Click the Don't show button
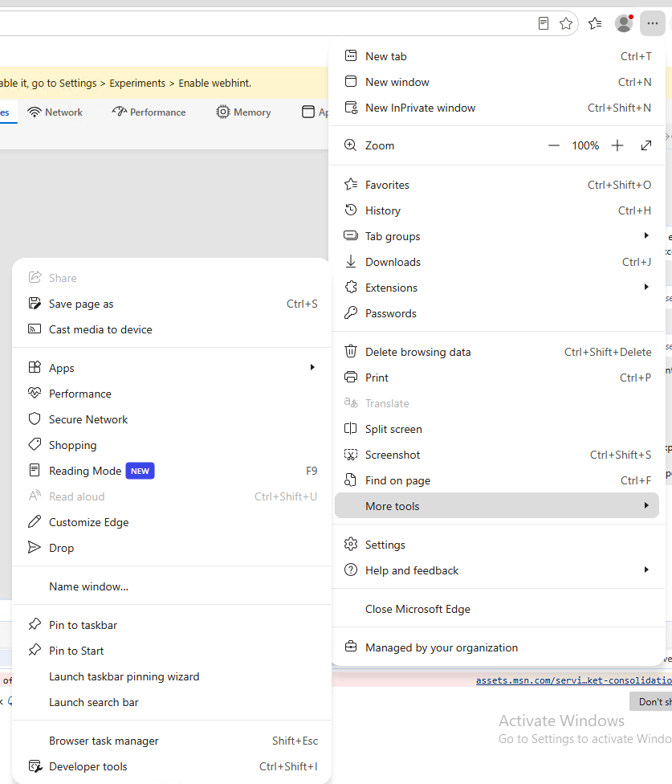 point(650,701)
